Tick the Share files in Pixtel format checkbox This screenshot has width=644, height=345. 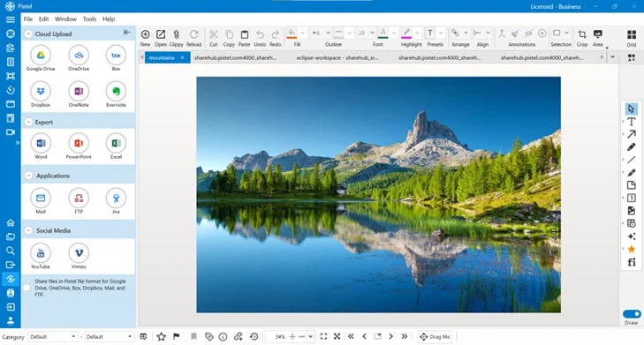tap(27, 288)
